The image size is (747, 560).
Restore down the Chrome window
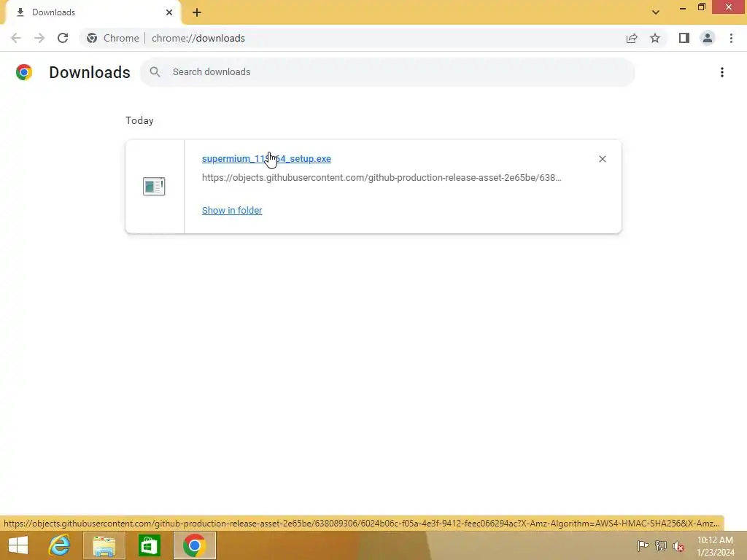click(702, 7)
